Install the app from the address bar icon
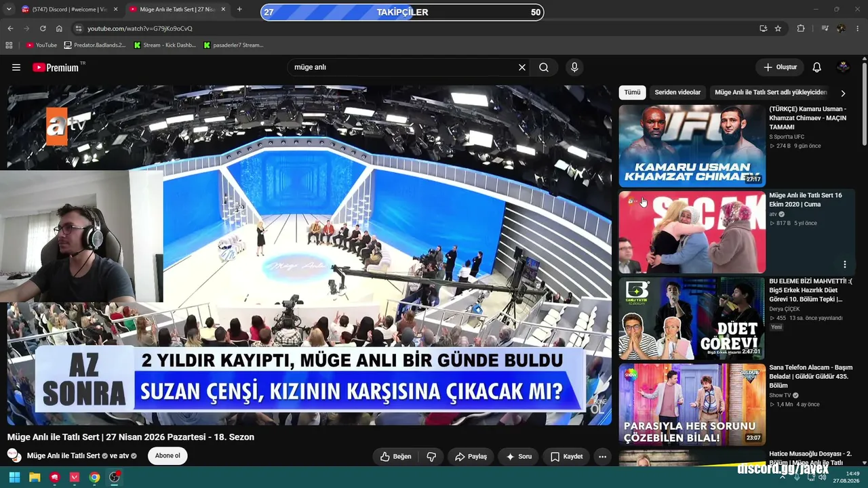The height and width of the screenshot is (488, 868). 763,28
